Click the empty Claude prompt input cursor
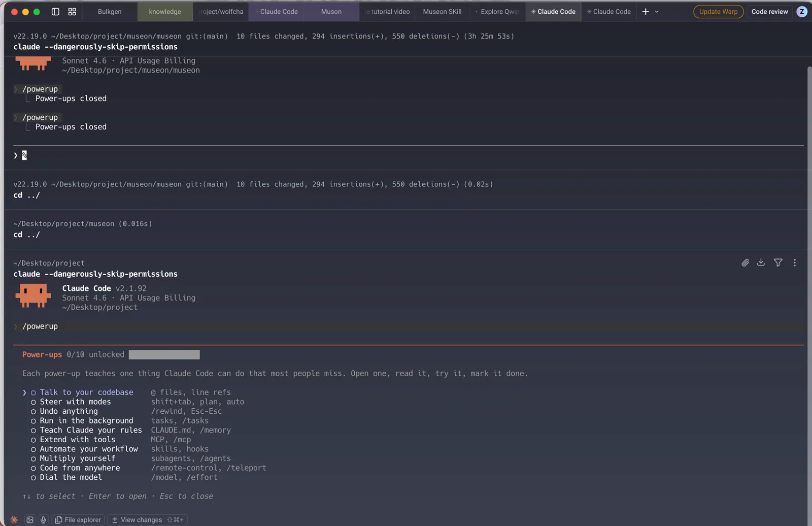Viewport: 812px width, 526px height. click(24, 155)
